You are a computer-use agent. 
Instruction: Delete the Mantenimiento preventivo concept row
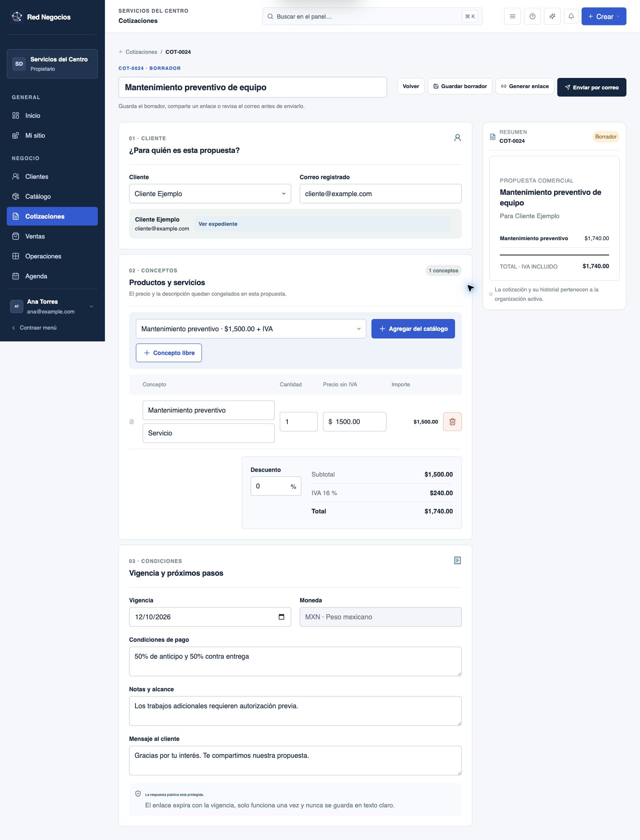[452, 422]
